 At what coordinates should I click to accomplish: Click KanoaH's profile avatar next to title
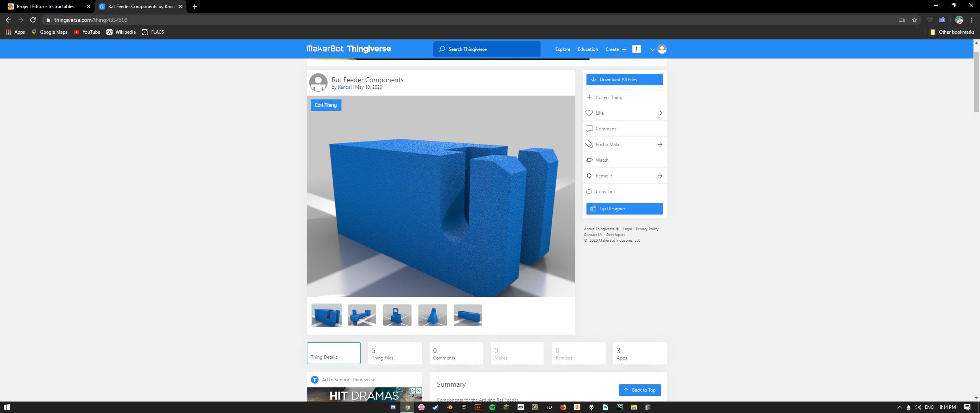click(x=318, y=83)
